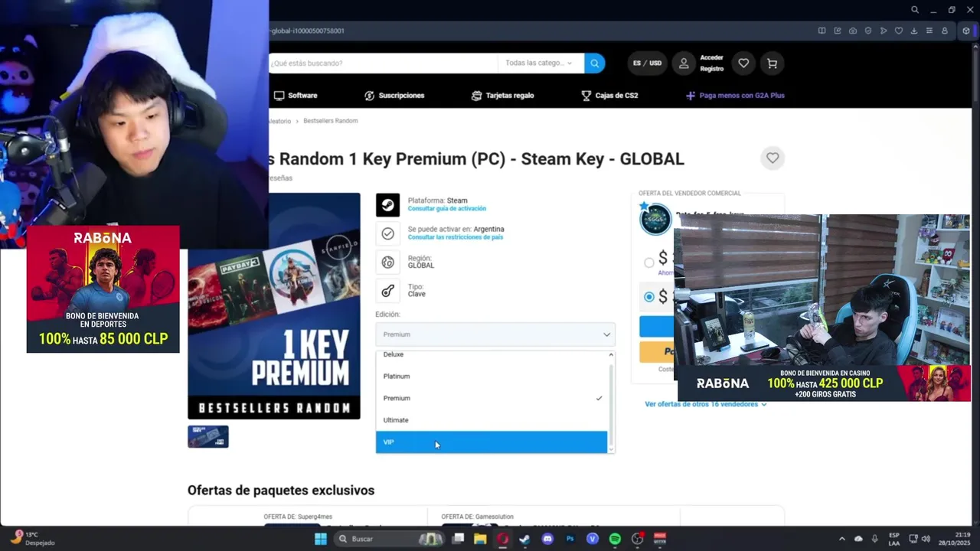Image resolution: width=980 pixels, height=551 pixels.
Task: Choose Premium edition option
Action: (492, 398)
